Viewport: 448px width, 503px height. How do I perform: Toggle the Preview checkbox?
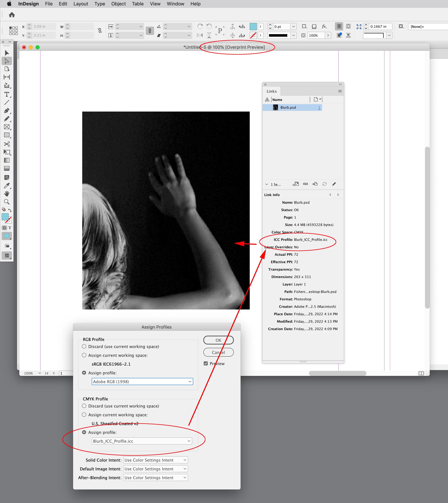click(206, 363)
